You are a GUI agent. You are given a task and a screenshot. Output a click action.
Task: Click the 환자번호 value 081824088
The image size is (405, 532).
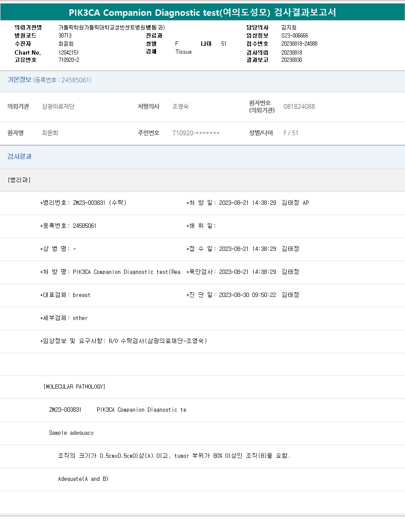[299, 107]
